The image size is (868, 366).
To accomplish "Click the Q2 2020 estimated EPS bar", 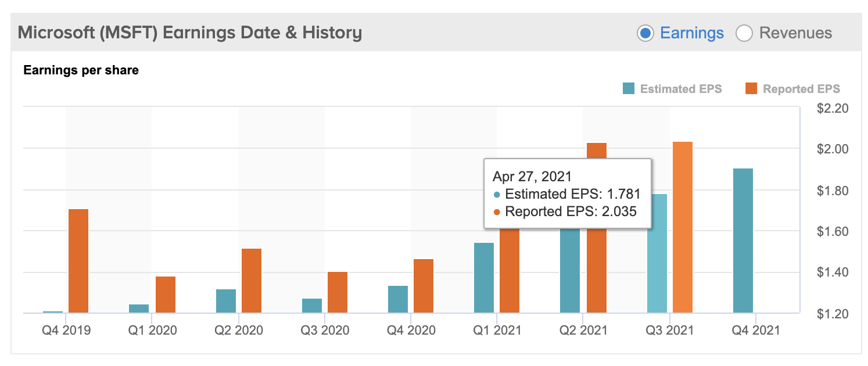I will 226,301.
